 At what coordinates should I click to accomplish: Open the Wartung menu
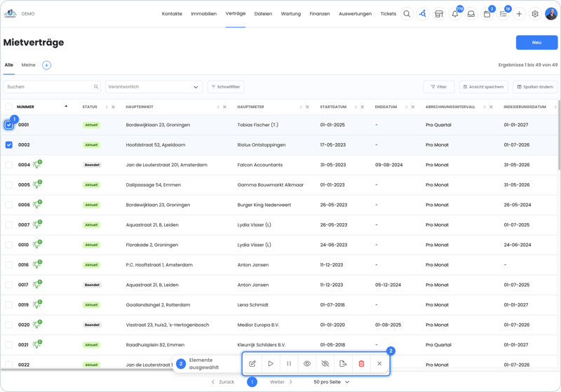[291, 14]
